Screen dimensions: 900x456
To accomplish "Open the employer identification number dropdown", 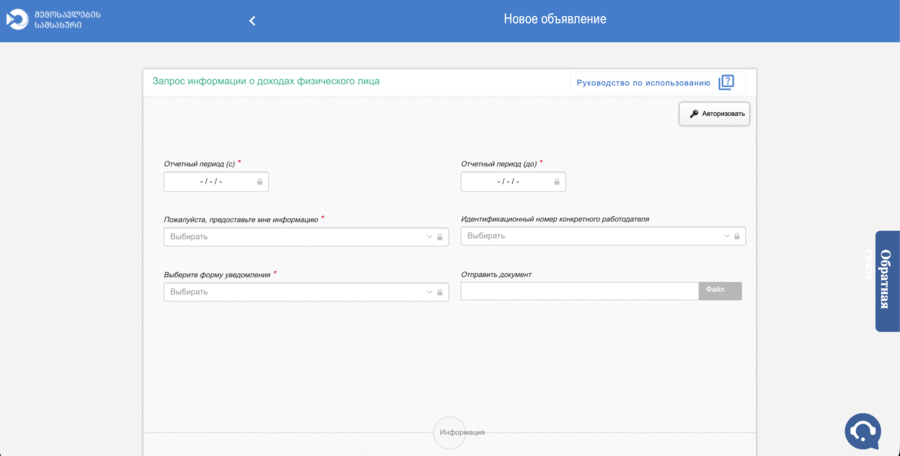I will coord(595,237).
